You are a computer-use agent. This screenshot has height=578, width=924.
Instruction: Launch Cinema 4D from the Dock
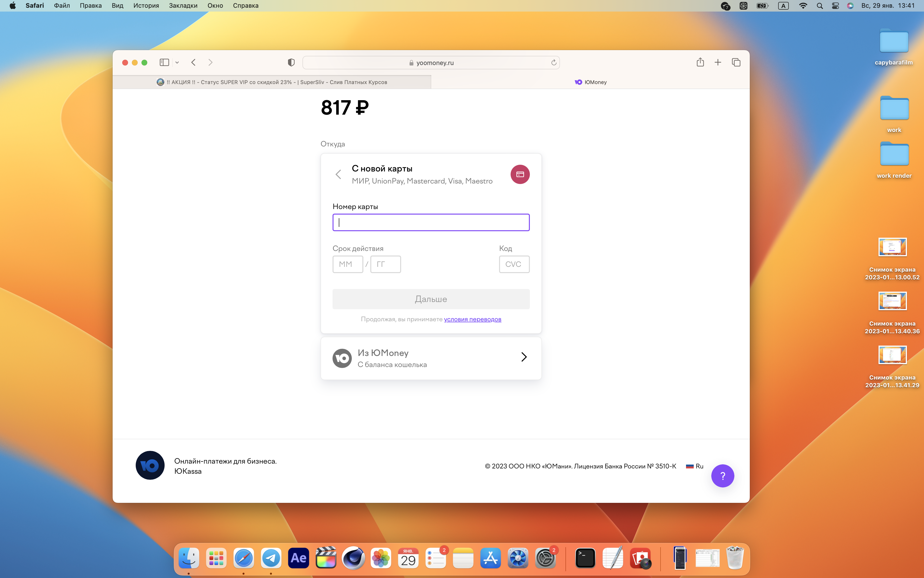353,558
